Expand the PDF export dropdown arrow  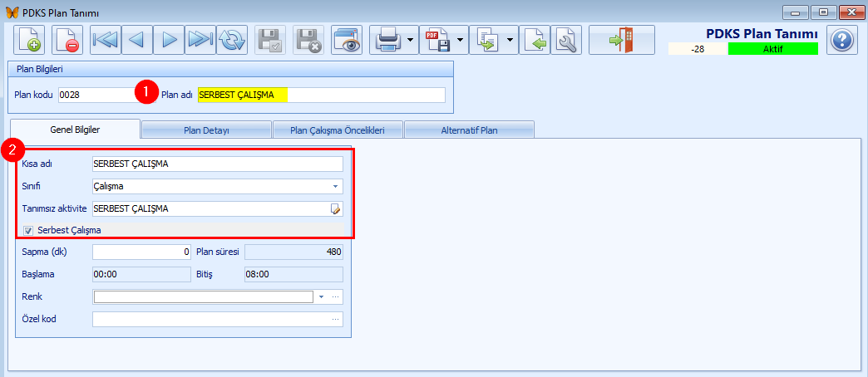(x=461, y=40)
